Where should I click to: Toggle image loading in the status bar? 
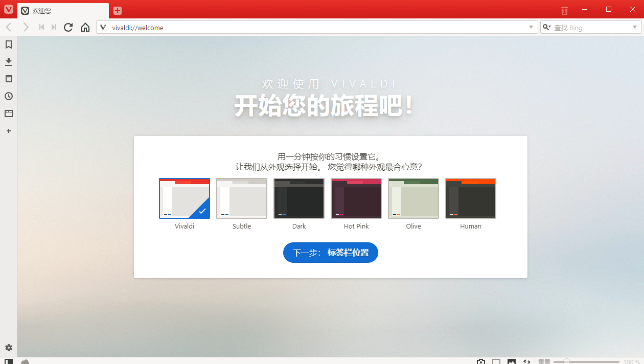(512, 361)
